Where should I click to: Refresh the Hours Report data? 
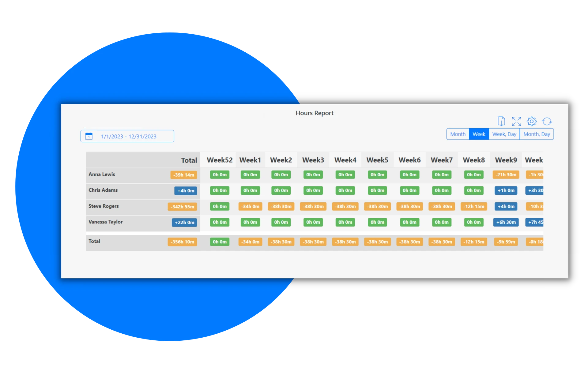(548, 122)
